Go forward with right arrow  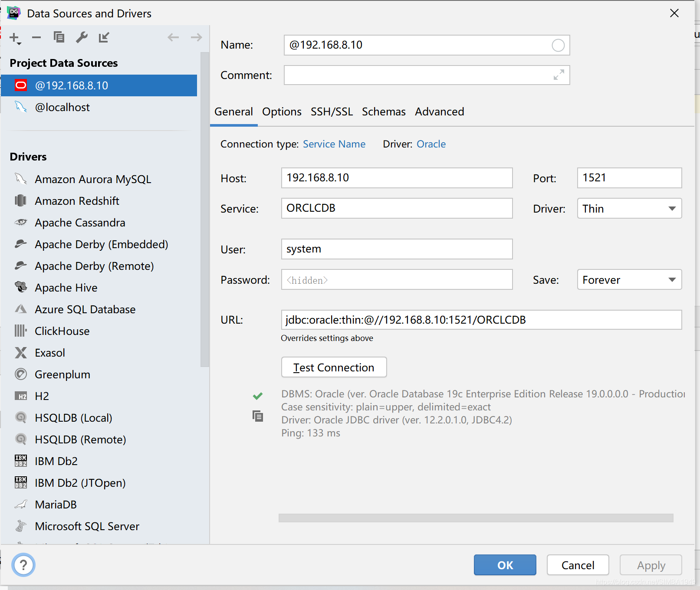pos(196,37)
